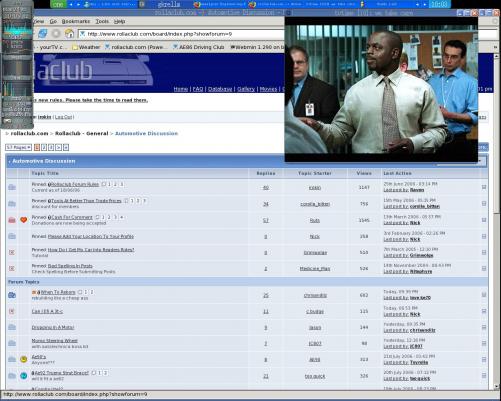Sort by the Replies column header

pyautogui.click(x=266, y=173)
